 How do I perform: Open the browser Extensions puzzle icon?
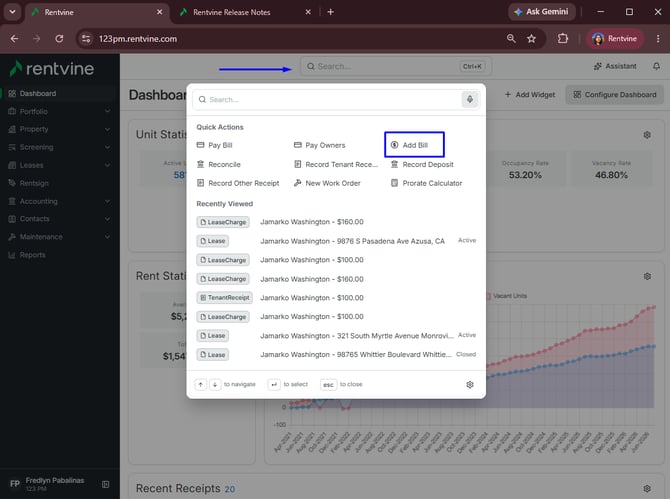[x=563, y=38]
